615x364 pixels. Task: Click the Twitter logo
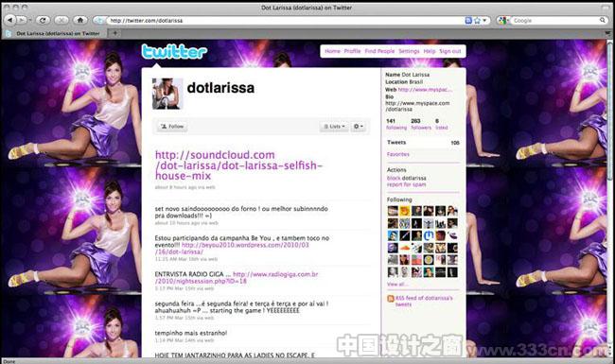(174, 51)
